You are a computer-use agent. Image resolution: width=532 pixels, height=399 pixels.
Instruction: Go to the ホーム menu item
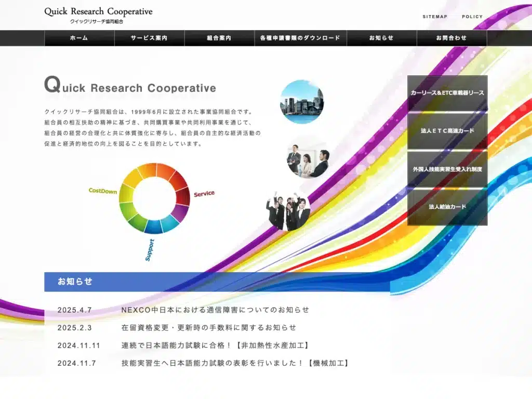tap(79, 38)
